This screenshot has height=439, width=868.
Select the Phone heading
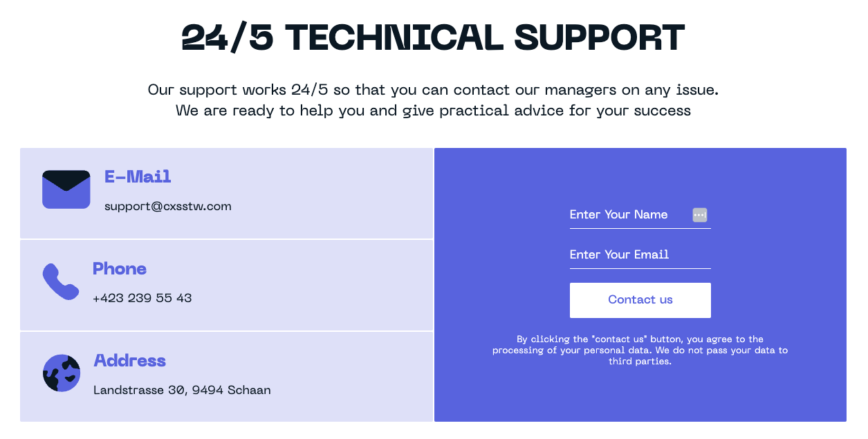pos(120,269)
